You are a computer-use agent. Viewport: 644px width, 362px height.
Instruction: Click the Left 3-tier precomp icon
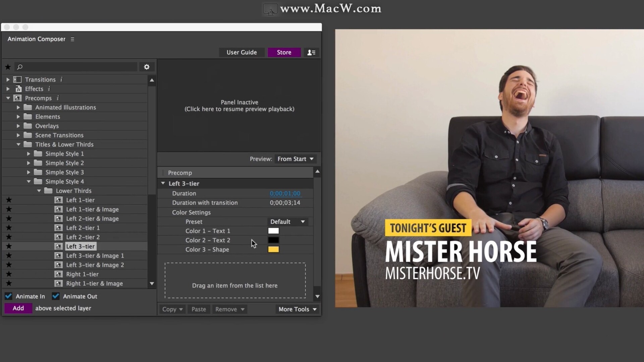58,246
